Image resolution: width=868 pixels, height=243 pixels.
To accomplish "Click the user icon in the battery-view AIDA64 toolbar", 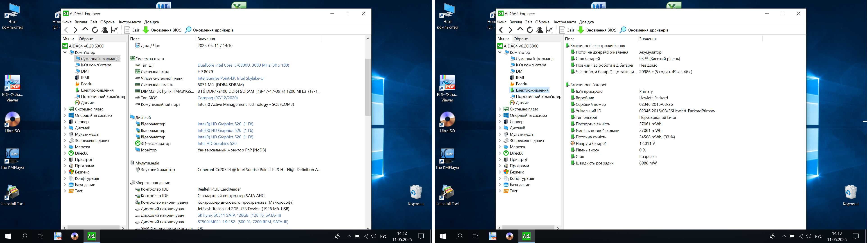I will pos(540,30).
